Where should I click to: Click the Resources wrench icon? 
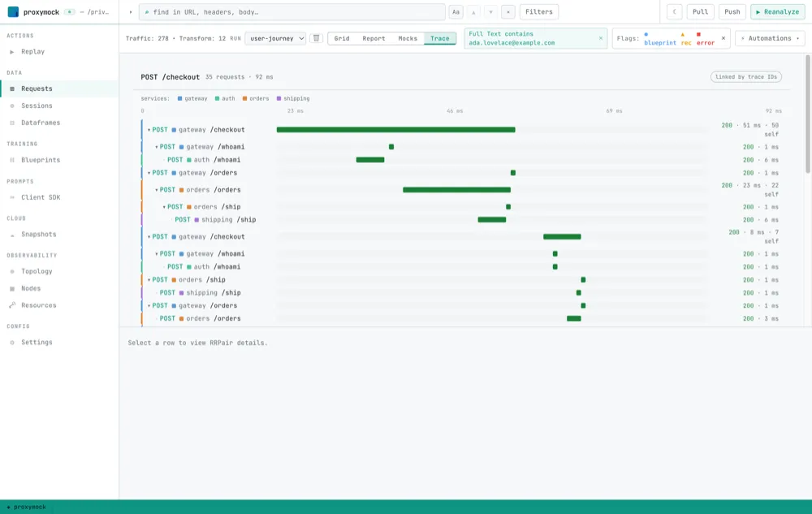click(12, 305)
